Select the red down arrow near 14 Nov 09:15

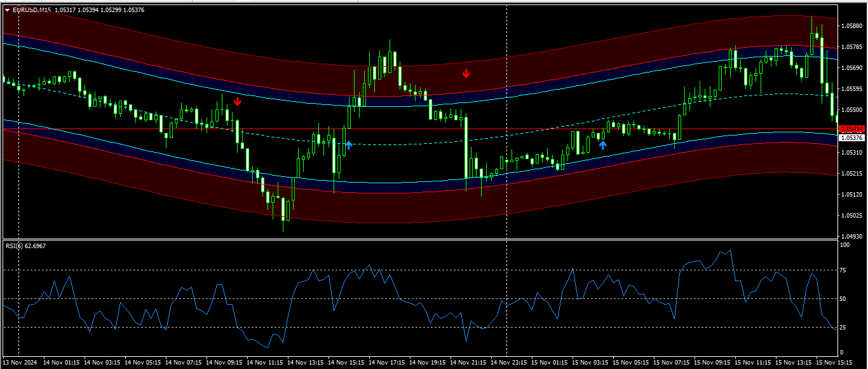point(238,101)
